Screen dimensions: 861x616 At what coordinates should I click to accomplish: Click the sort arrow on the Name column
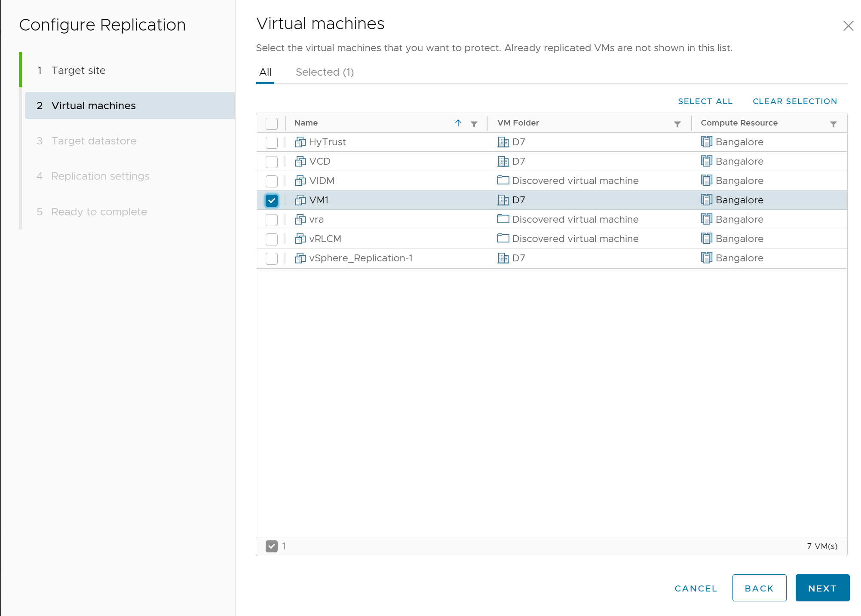point(458,123)
